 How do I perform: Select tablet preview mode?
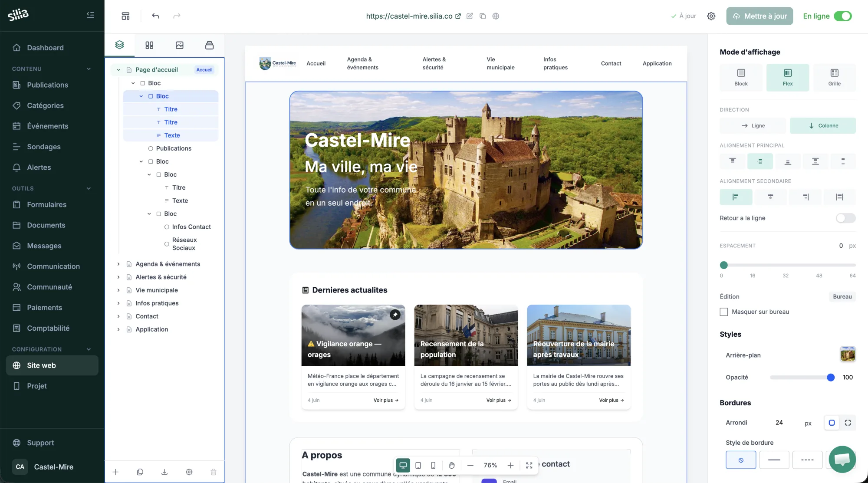(418, 465)
